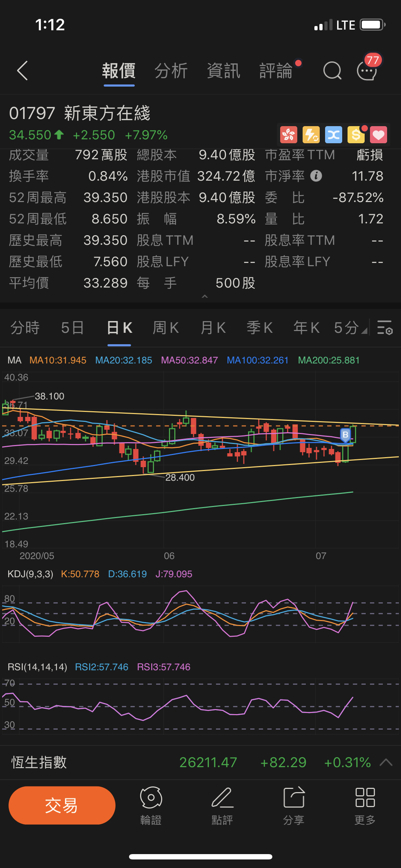Tap the Hong Kong flag market icon
The width and height of the screenshot is (401, 868).
288,135
